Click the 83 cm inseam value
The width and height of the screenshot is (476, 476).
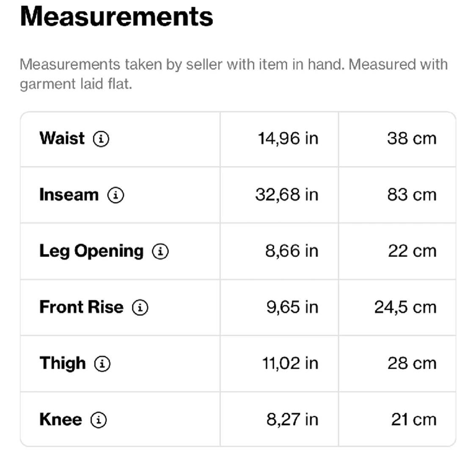click(x=412, y=195)
